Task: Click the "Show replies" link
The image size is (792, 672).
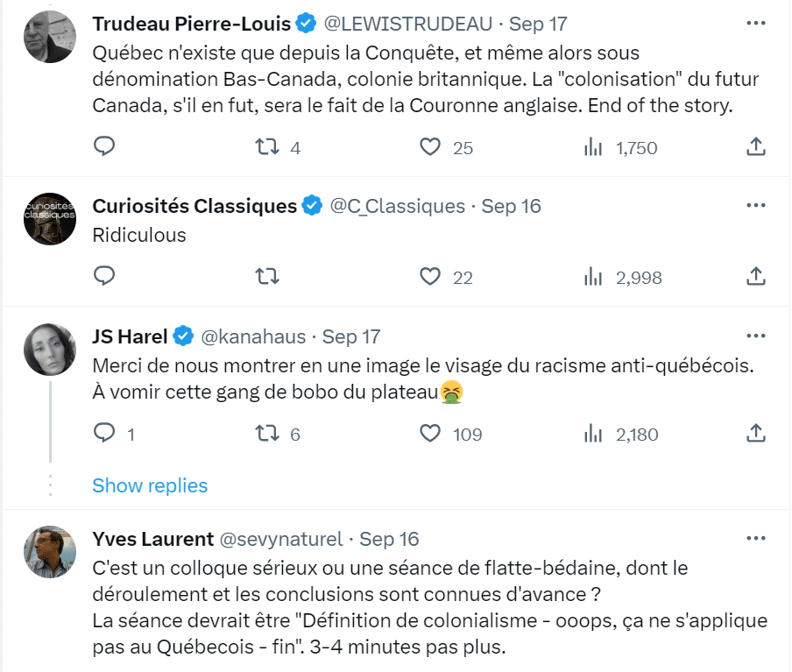Action: (x=150, y=485)
